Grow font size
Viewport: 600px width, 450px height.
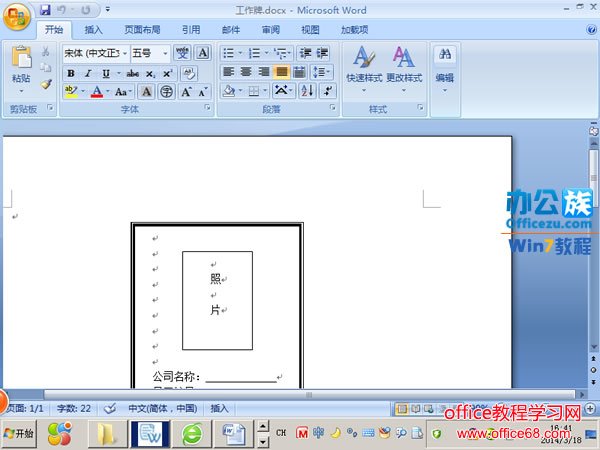point(186,91)
